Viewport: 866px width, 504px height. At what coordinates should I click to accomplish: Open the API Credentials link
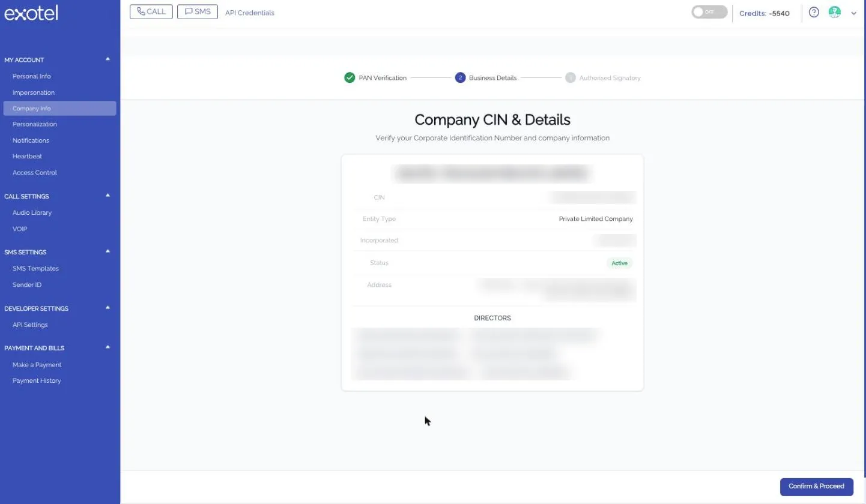(x=250, y=13)
